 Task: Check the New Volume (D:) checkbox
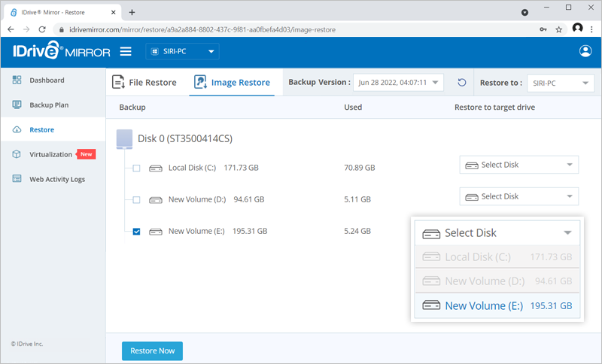click(x=136, y=200)
